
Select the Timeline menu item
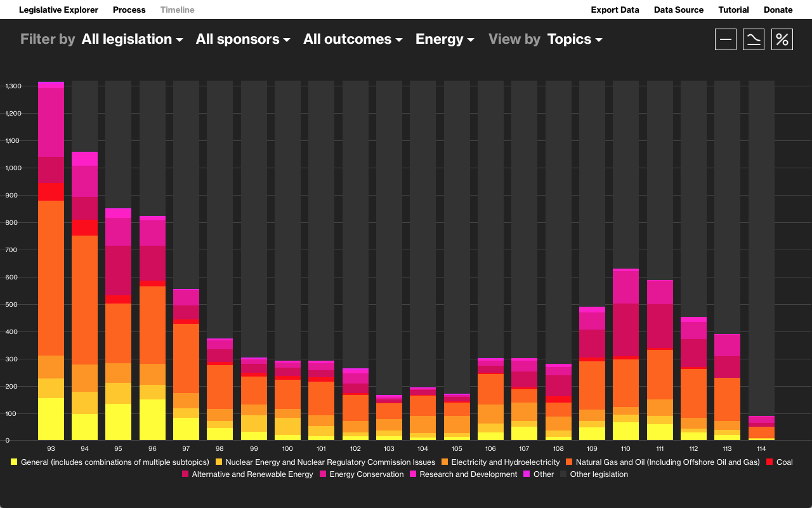pyautogui.click(x=177, y=10)
